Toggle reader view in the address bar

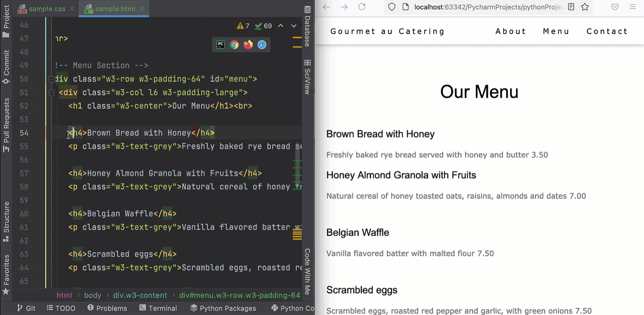571,7
